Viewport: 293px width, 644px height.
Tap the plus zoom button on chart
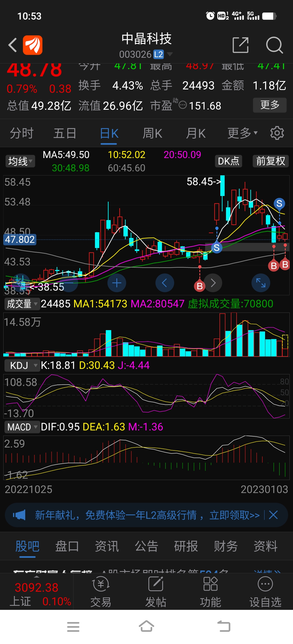click(117, 283)
